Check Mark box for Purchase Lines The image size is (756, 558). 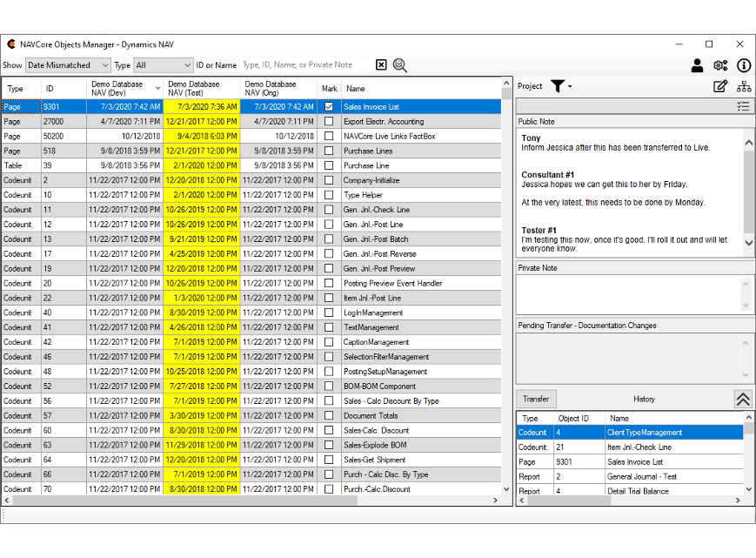pyautogui.click(x=329, y=151)
